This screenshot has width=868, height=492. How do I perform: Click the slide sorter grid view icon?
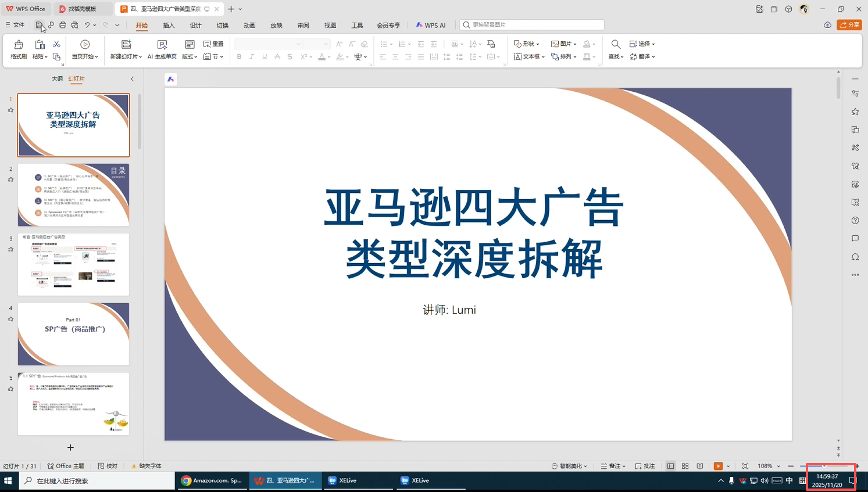click(685, 466)
